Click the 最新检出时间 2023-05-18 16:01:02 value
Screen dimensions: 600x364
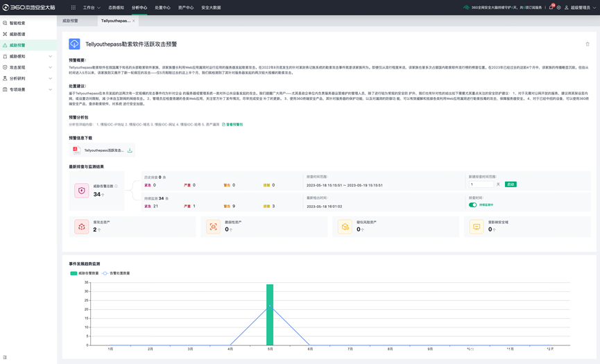tap(324, 207)
